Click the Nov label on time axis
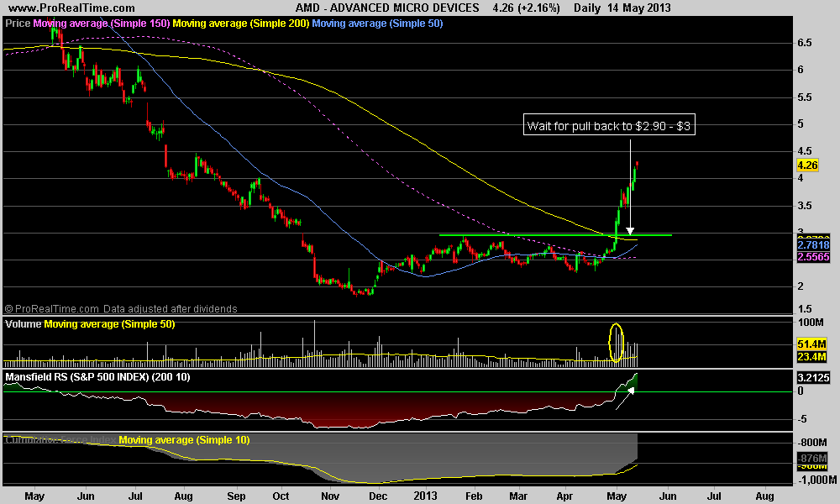 click(x=330, y=496)
